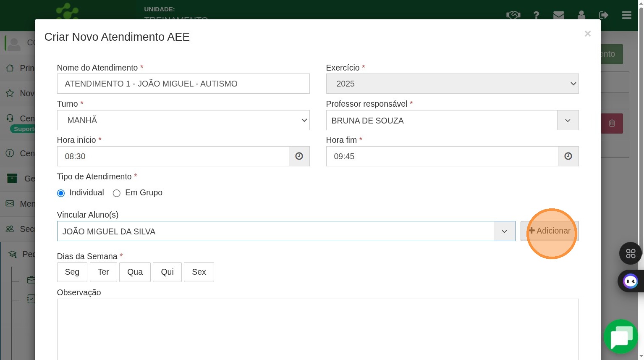Screen dimensions: 644x360
Task: Expand the Vincular Aluno(s) dropdown arrow
Action: 504,231
